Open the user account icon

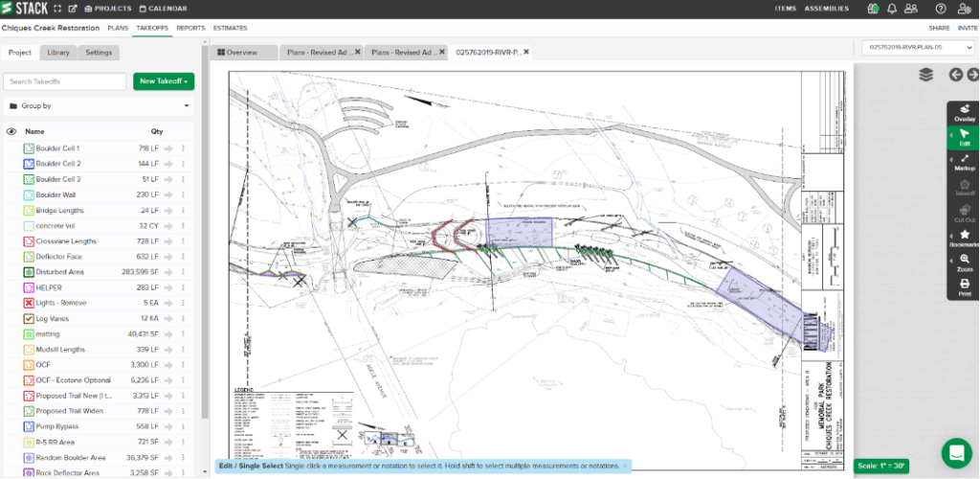coord(965,9)
